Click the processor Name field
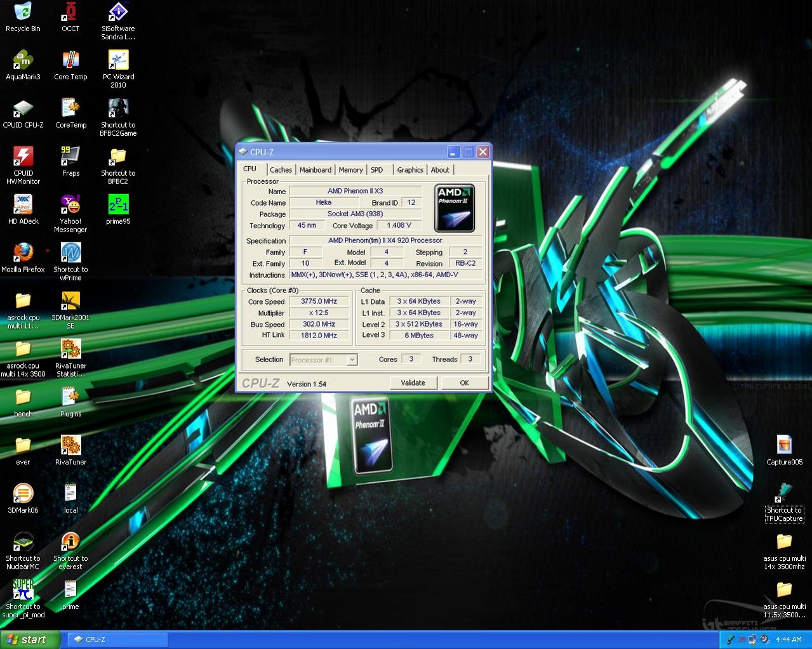The image size is (812, 649). (x=356, y=191)
